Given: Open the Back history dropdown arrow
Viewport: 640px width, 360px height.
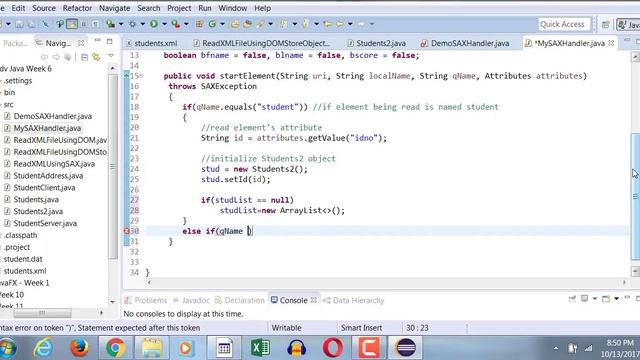Looking at the screenshot, I should (350, 24).
